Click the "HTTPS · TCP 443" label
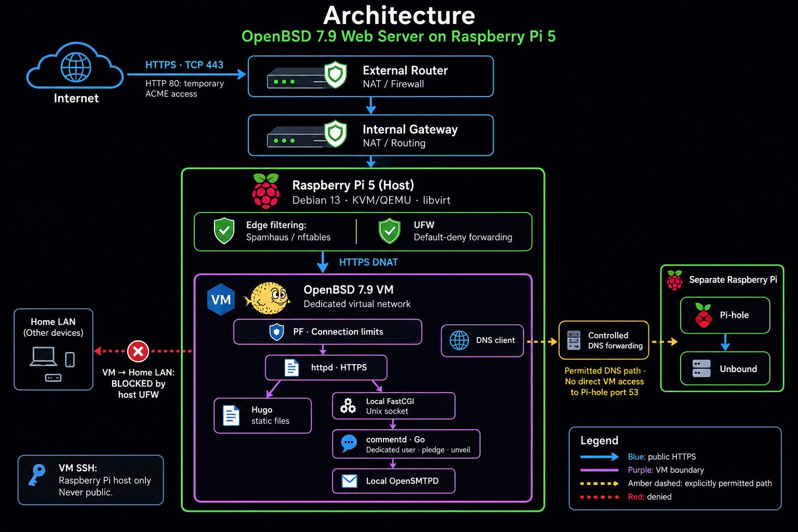Viewport: 798px width, 532px height. pyautogui.click(x=184, y=65)
